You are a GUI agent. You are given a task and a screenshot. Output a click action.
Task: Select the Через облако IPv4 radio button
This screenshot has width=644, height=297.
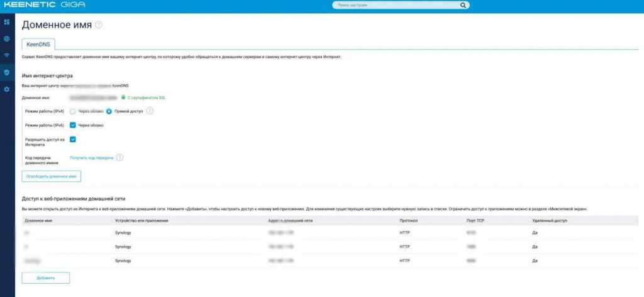(x=73, y=111)
